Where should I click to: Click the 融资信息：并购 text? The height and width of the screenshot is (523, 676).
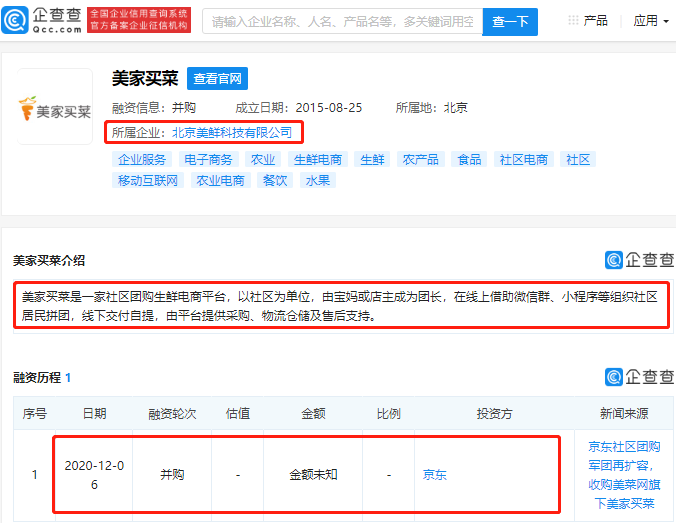[154, 107]
